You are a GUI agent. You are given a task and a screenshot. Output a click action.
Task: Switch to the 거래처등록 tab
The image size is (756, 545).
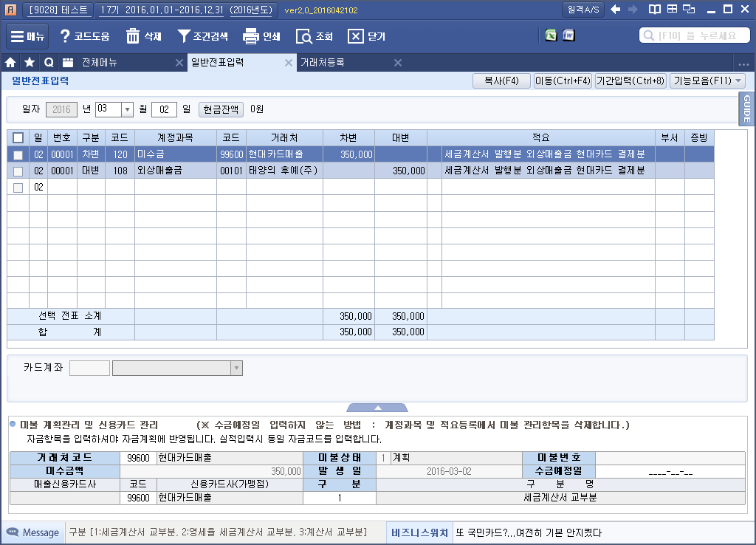tap(322, 62)
